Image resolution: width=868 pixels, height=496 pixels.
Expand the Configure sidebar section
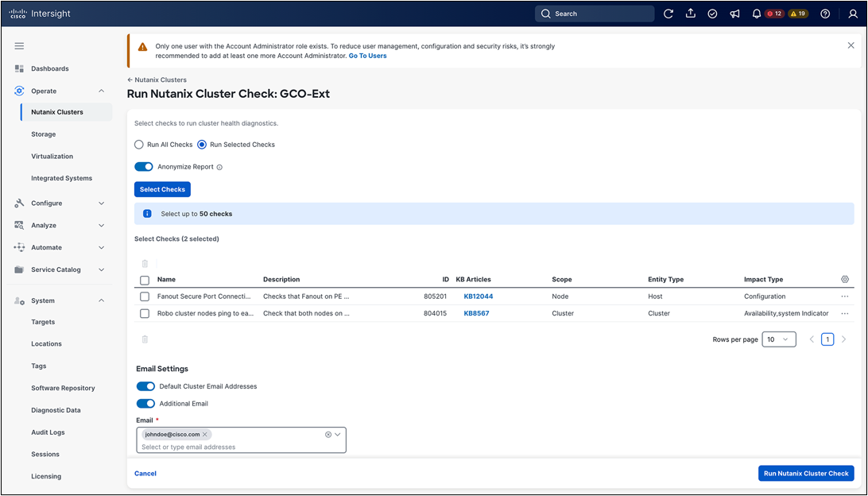pyautogui.click(x=101, y=203)
